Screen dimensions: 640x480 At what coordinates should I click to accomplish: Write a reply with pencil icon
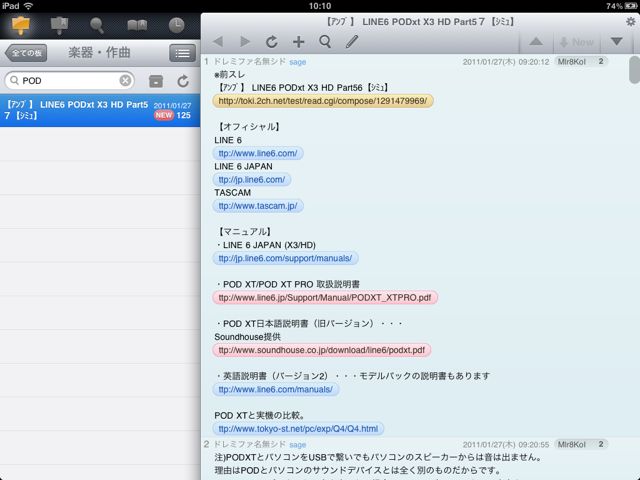[x=352, y=42]
